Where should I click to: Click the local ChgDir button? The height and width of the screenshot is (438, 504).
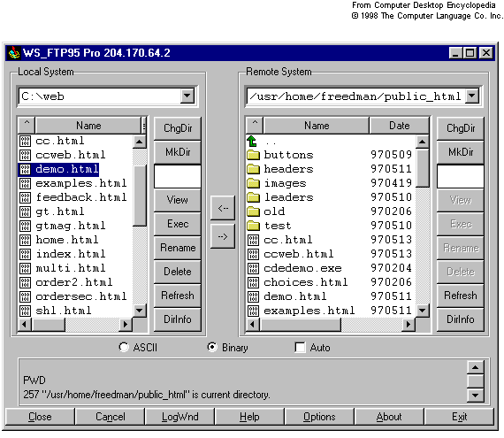point(178,128)
